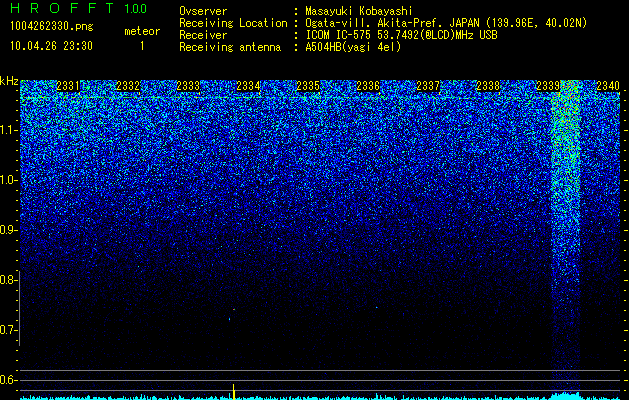Click time marker 2333
This screenshot has height=400, width=629.
point(188,86)
